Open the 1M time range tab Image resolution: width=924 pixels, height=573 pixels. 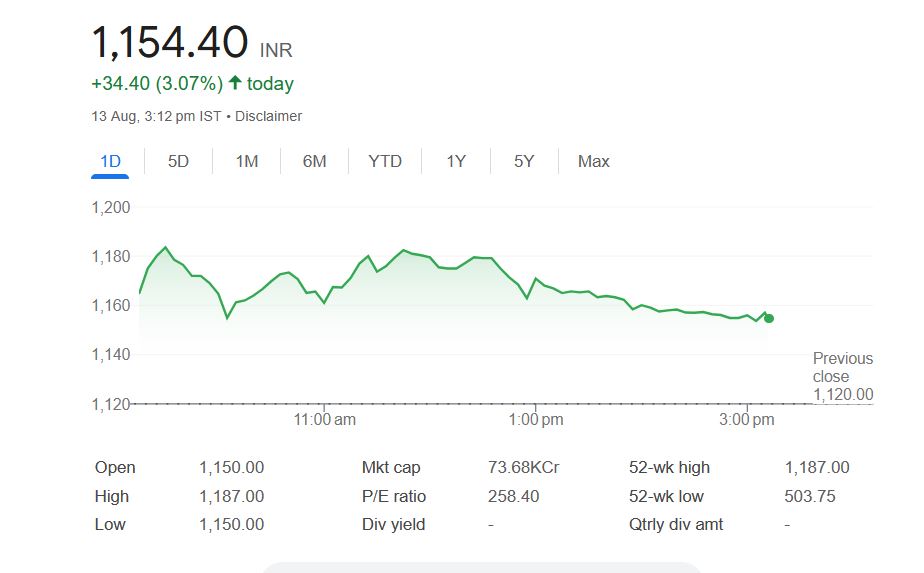(x=247, y=161)
